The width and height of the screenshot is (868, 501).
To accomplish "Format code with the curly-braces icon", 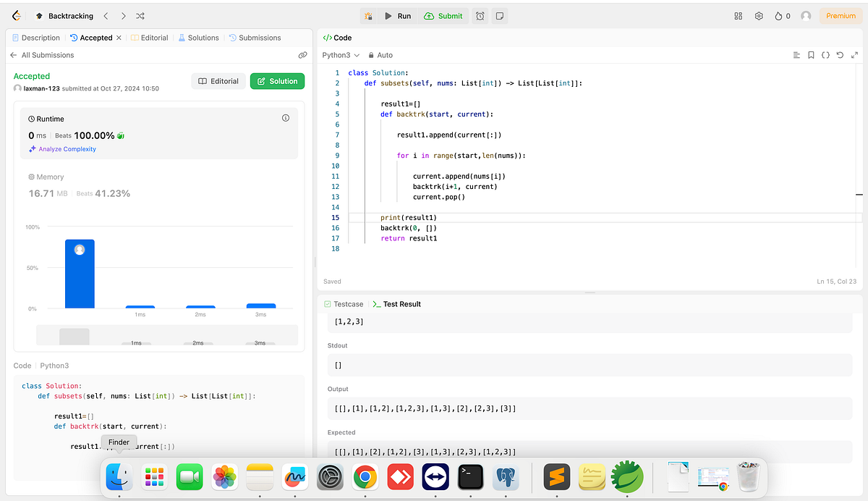I will 825,55.
